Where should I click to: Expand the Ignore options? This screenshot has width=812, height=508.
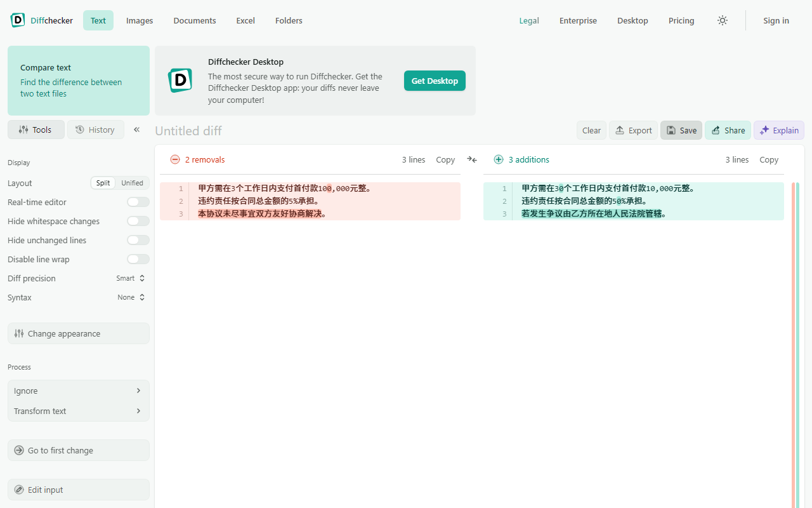point(79,391)
